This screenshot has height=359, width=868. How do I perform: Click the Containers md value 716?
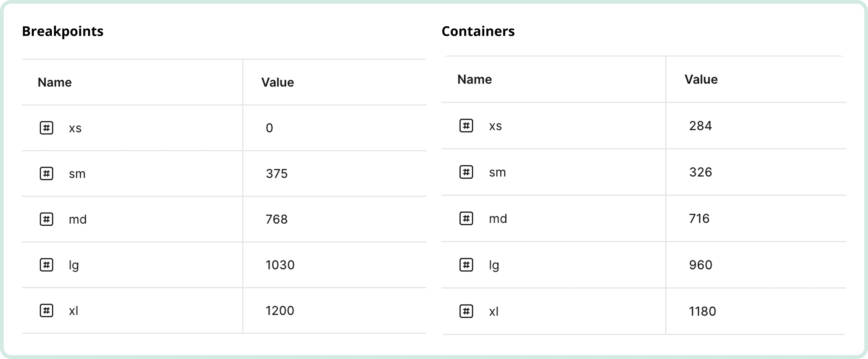(699, 218)
